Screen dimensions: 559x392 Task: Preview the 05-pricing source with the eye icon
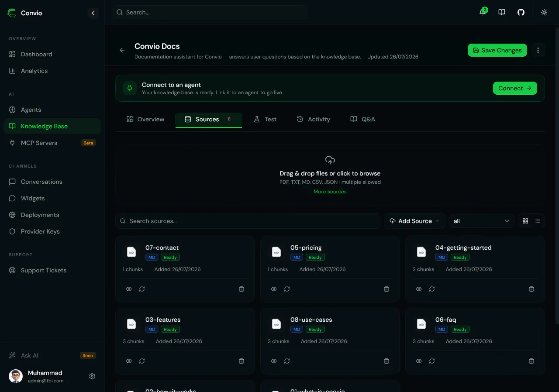(x=274, y=289)
